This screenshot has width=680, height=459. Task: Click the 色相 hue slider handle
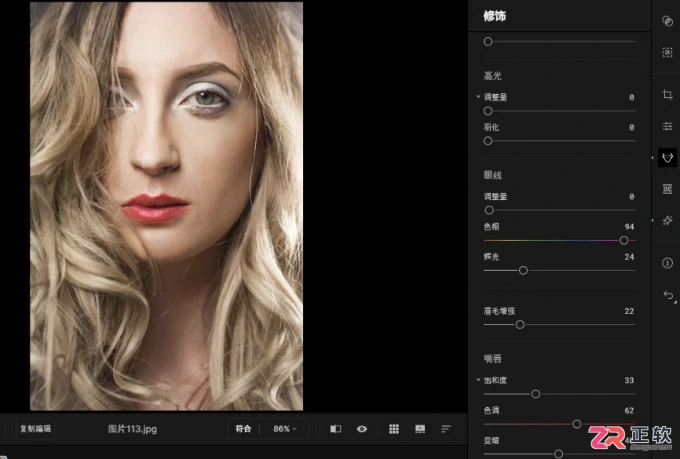click(x=624, y=240)
